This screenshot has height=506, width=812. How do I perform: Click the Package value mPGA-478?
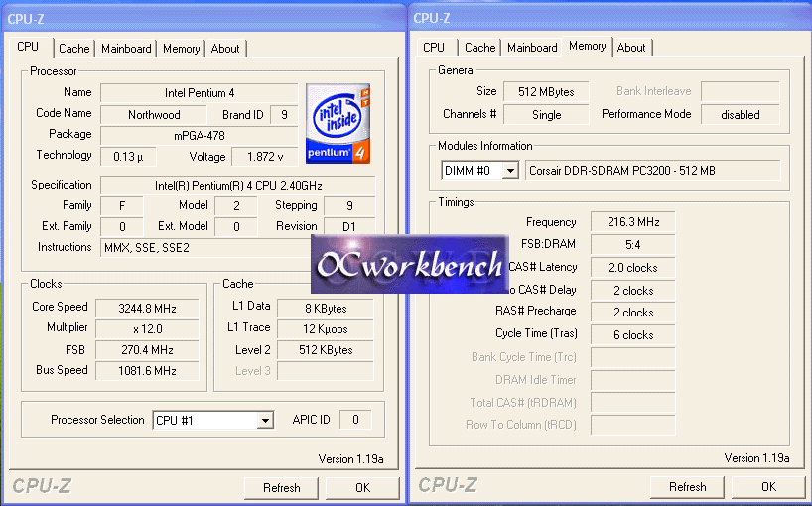200,136
